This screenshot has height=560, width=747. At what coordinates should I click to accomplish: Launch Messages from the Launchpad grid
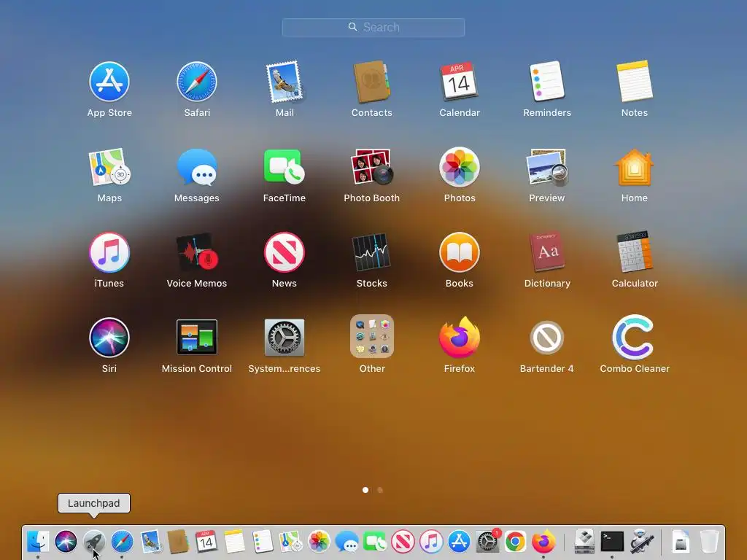tap(197, 167)
